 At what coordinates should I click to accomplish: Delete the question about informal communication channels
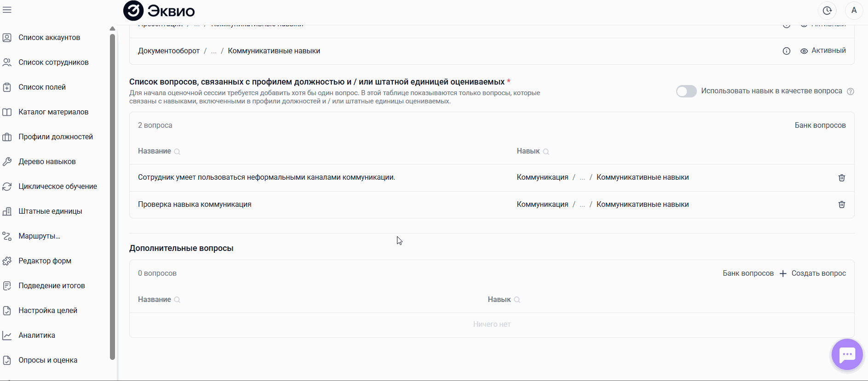(x=841, y=178)
